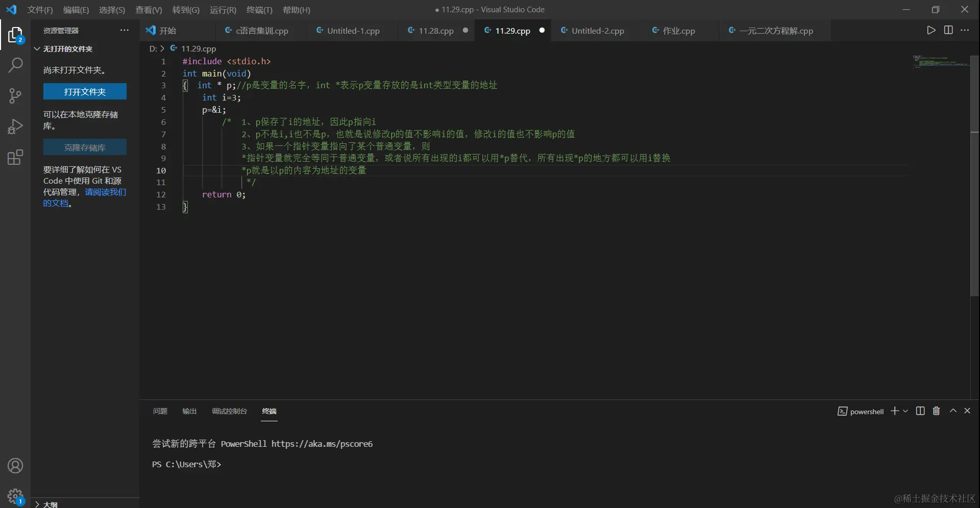Image resolution: width=980 pixels, height=508 pixels.
Task: Open the 帮助(H) menu
Action: tap(296, 10)
